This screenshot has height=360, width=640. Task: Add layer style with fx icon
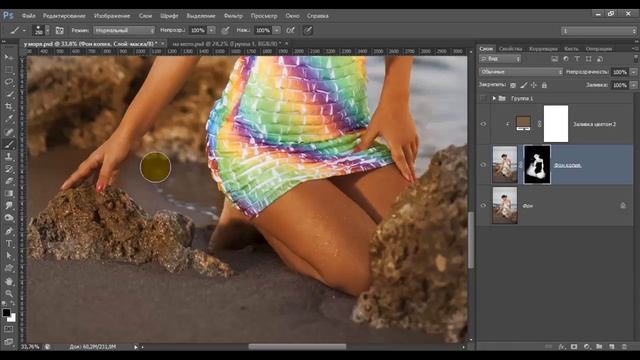(562, 347)
